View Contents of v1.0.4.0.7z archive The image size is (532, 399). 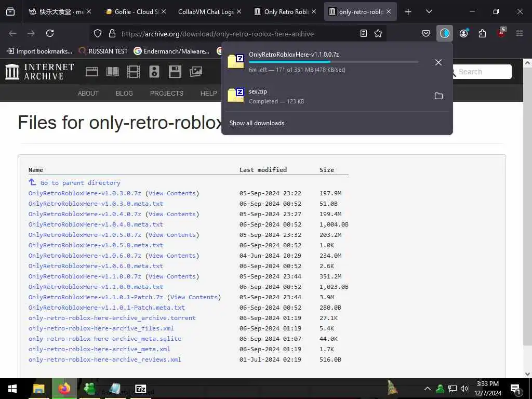(x=172, y=214)
